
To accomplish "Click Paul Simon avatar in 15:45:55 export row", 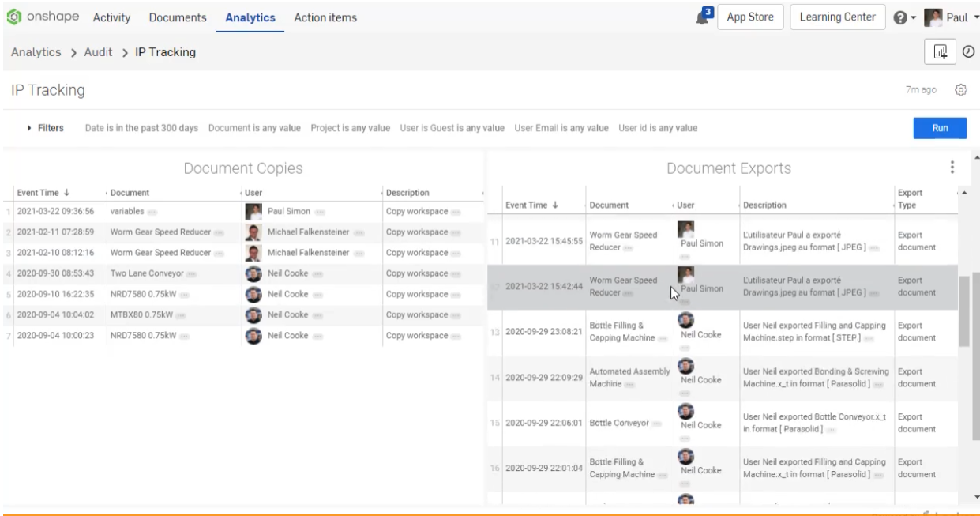I will point(686,229).
